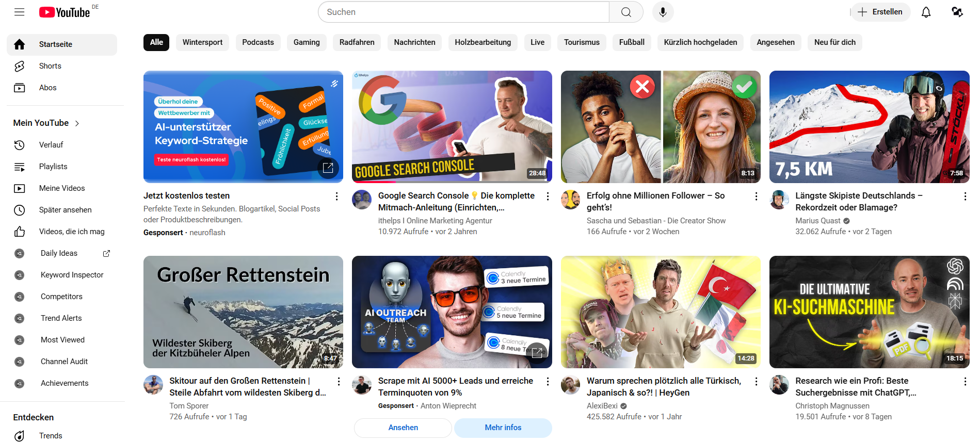
Task: Open Meine Videos
Action: tap(62, 188)
